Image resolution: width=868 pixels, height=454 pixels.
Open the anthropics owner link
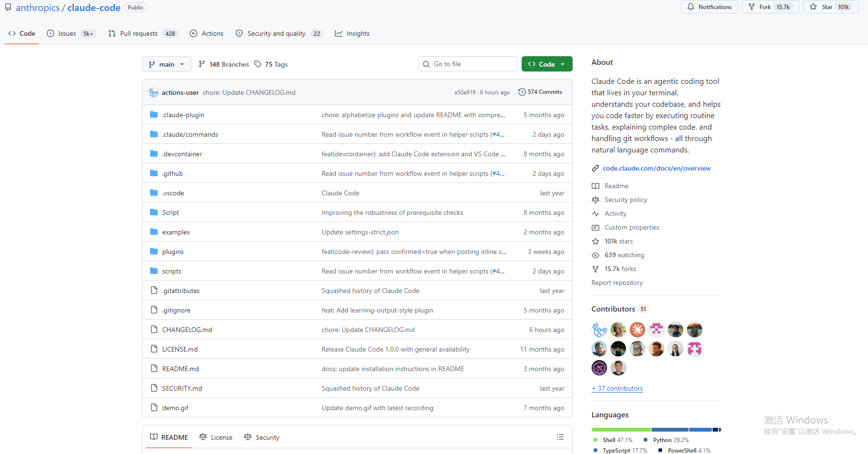[38, 8]
